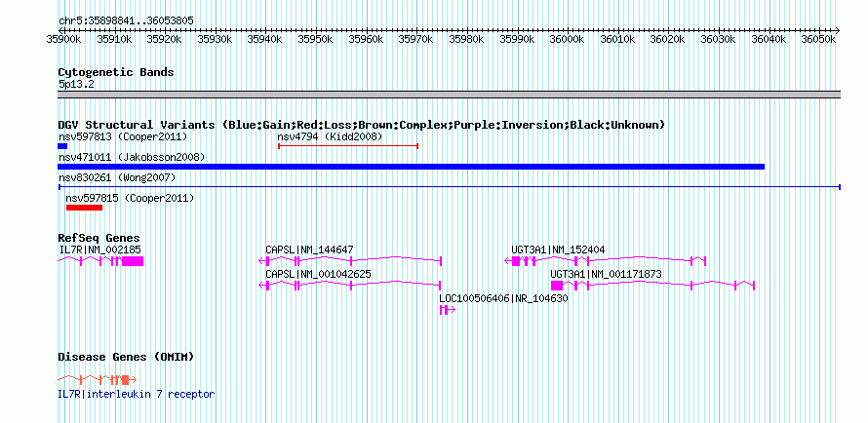Open the IL7R|interleukin 7 receptor link
868x423 pixels.
click(x=137, y=394)
